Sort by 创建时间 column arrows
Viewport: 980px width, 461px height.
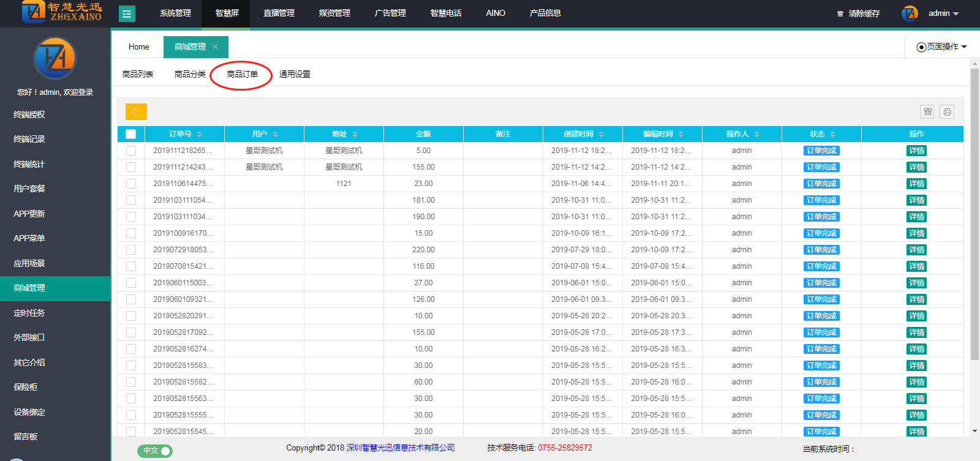[601, 134]
